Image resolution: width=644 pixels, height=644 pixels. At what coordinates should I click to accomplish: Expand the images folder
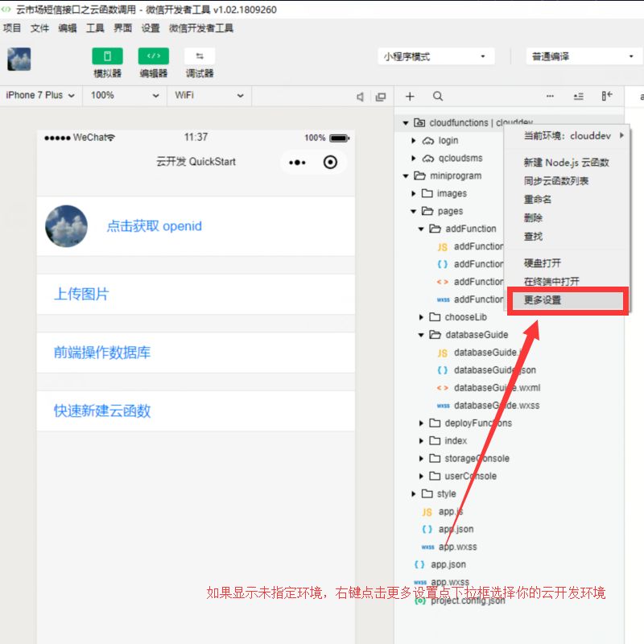point(414,193)
